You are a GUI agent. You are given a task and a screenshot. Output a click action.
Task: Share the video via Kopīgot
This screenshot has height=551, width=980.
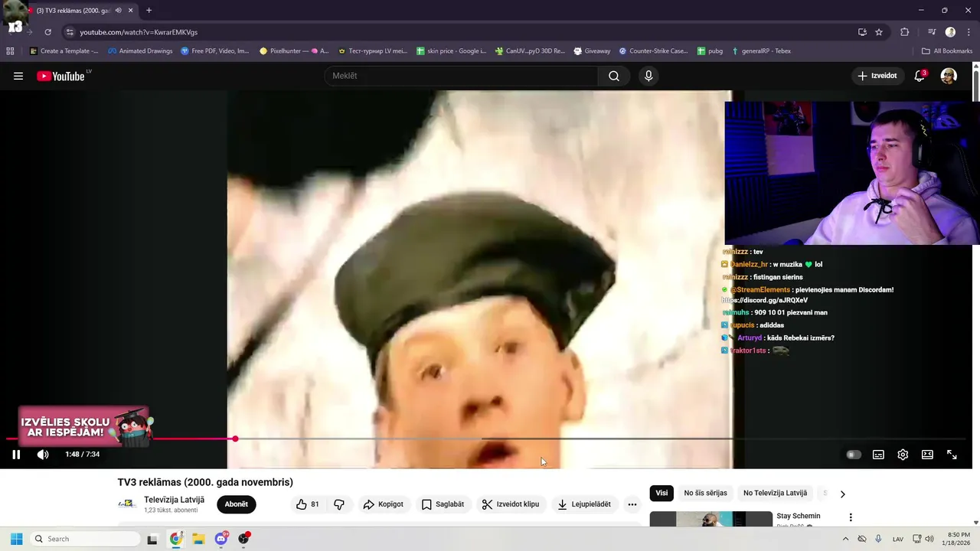pyautogui.click(x=383, y=504)
